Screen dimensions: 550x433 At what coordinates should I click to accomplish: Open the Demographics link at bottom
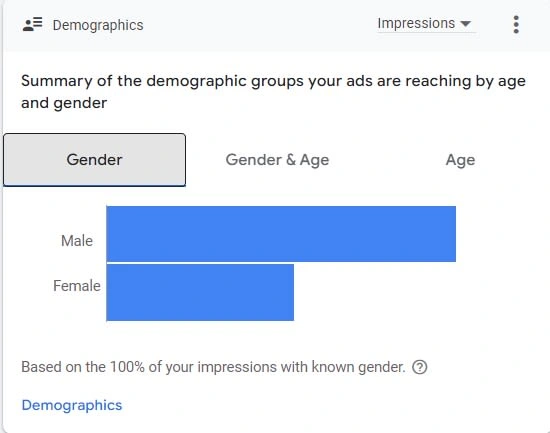pos(72,405)
